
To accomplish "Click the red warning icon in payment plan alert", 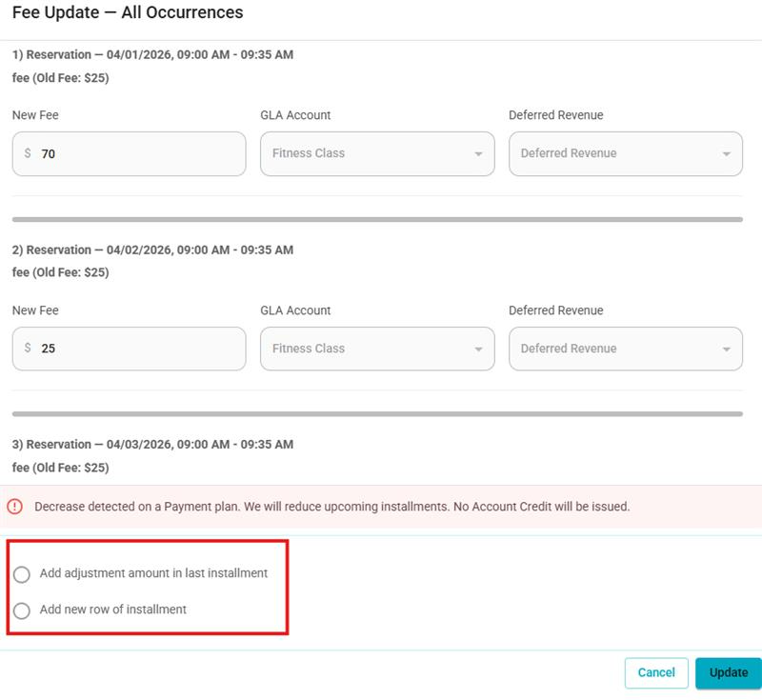I will (x=15, y=506).
